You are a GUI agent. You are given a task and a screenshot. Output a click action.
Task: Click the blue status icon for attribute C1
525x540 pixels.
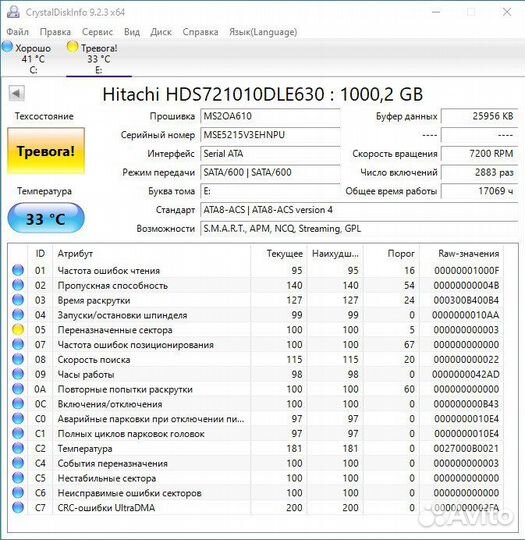pos(18,433)
